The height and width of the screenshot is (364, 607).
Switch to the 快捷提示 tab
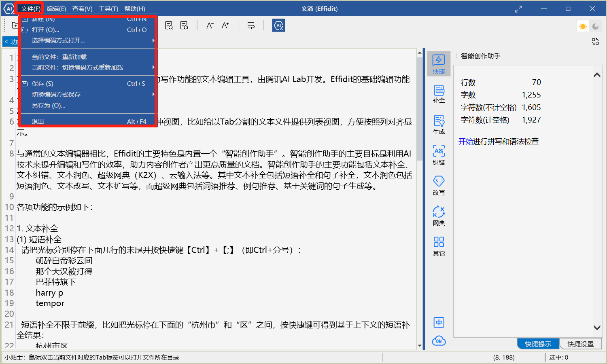538,344
